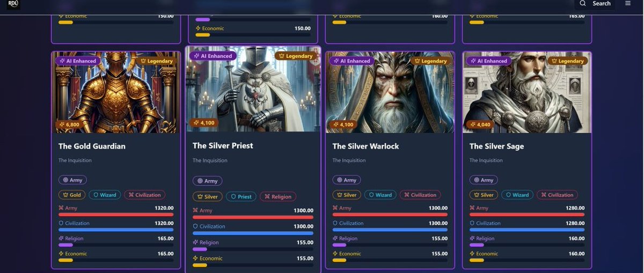The image size is (644, 273).
Task: Click The Gold Guardian artwork image
Action: point(116,92)
